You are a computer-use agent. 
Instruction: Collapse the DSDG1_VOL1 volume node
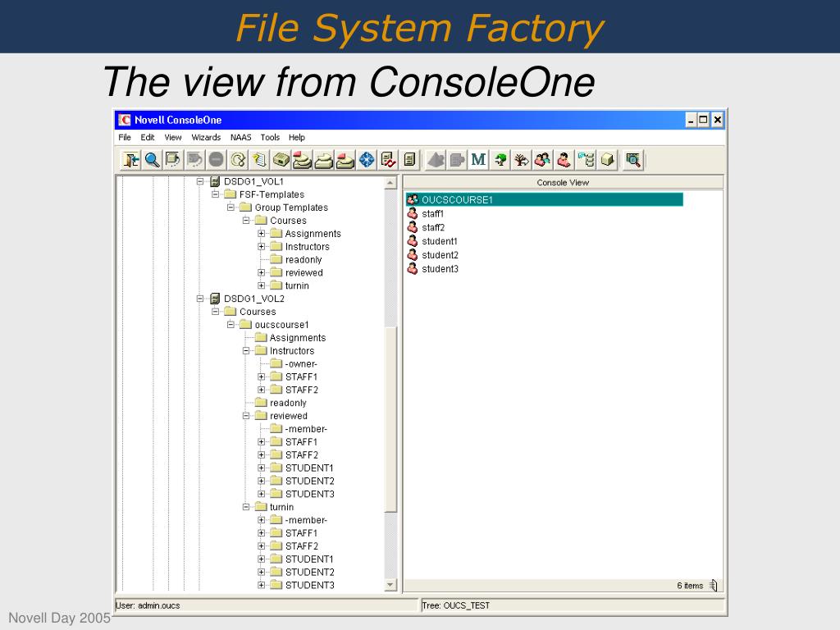click(200, 181)
